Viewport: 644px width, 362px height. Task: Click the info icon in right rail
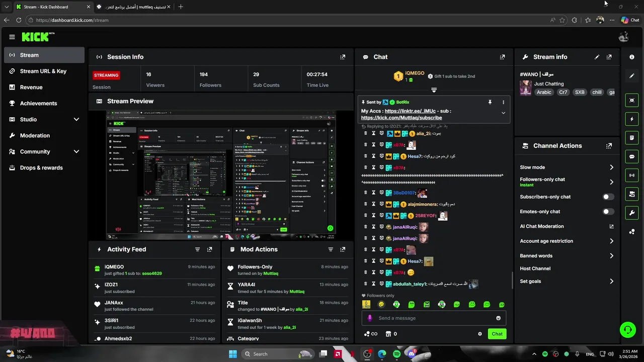(632, 57)
